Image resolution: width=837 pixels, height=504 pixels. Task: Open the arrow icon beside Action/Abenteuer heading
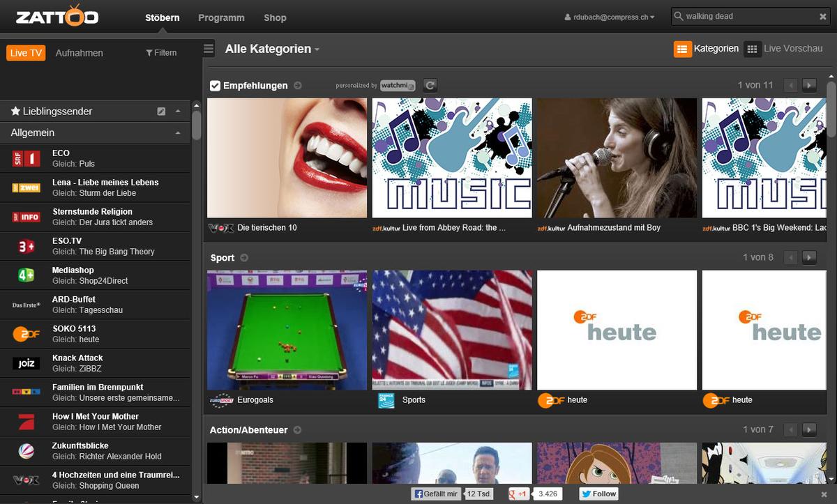click(x=298, y=430)
